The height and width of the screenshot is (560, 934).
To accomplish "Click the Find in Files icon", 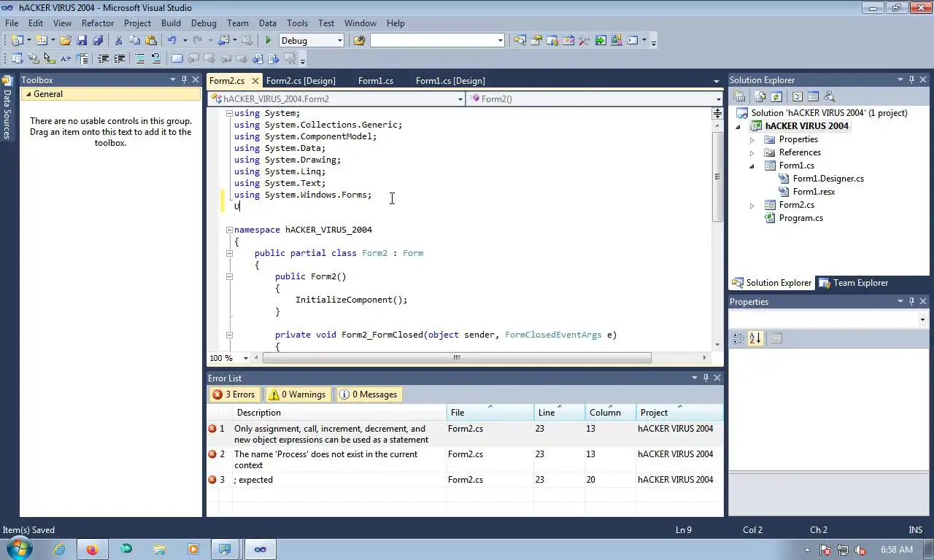I will [x=359, y=41].
